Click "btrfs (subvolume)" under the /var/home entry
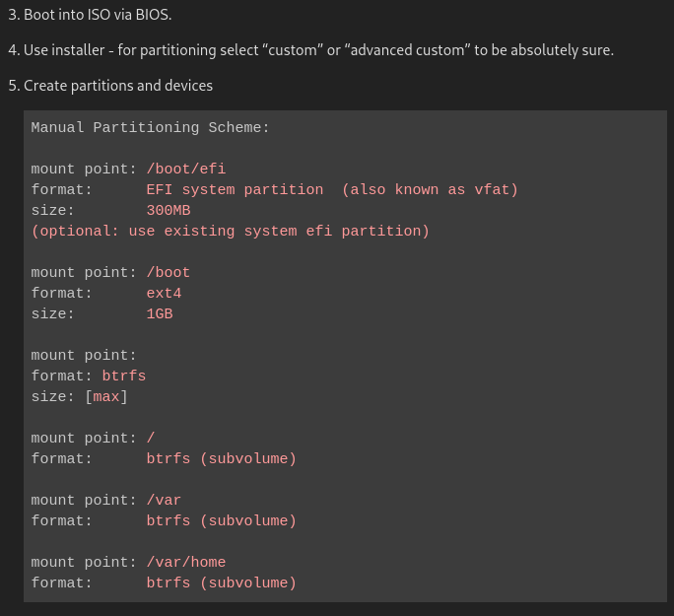 point(222,582)
